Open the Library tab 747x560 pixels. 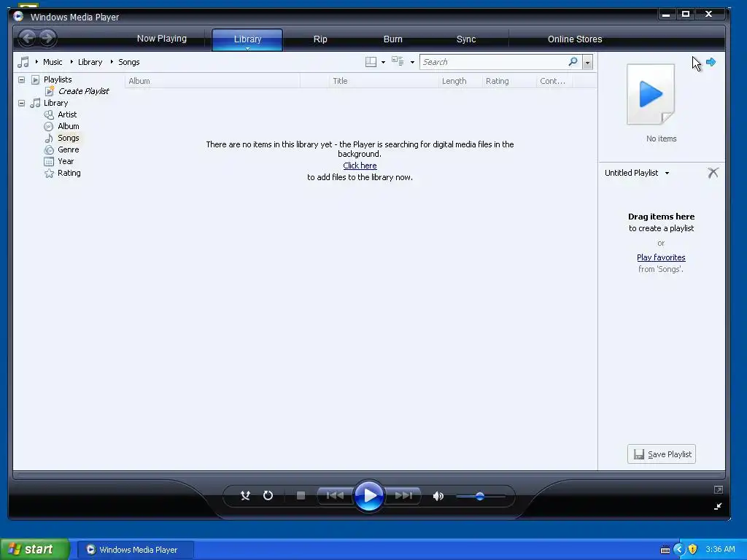247,39
